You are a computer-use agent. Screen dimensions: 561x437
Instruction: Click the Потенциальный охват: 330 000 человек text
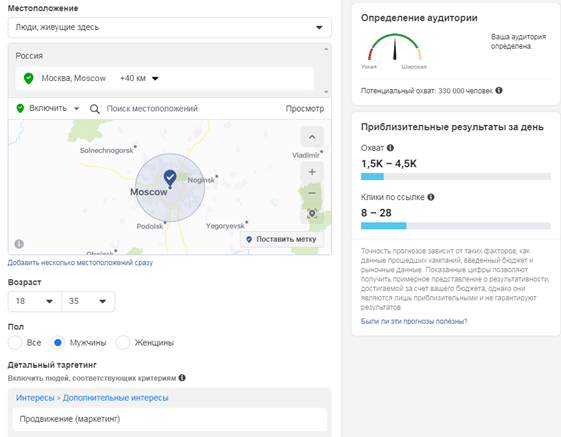click(x=427, y=91)
